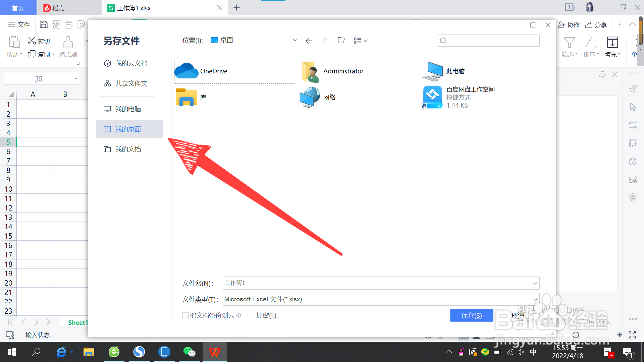The height and width of the screenshot is (362, 644).
Task: Select 我的文档 in sidebar
Action: tap(128, 149)
